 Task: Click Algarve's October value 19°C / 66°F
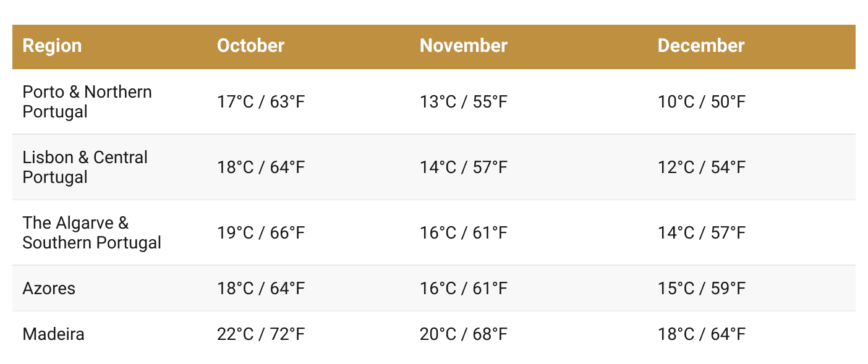click(x=261, y=233)
